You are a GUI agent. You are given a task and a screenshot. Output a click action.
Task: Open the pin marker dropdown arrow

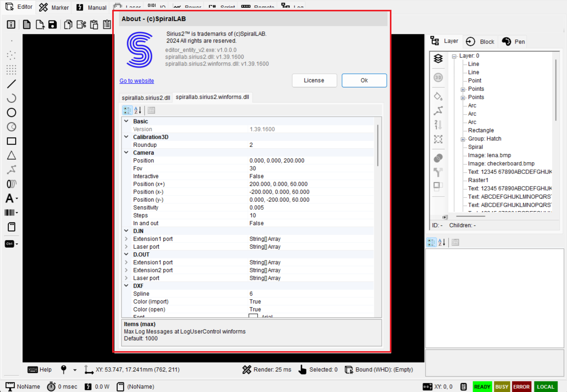[x=75, y=370]
